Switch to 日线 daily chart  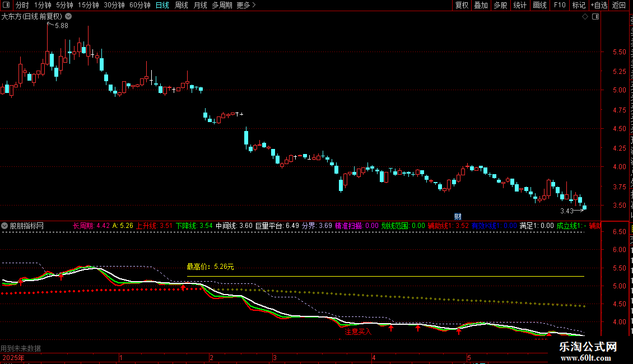click(x=162, y=5)
